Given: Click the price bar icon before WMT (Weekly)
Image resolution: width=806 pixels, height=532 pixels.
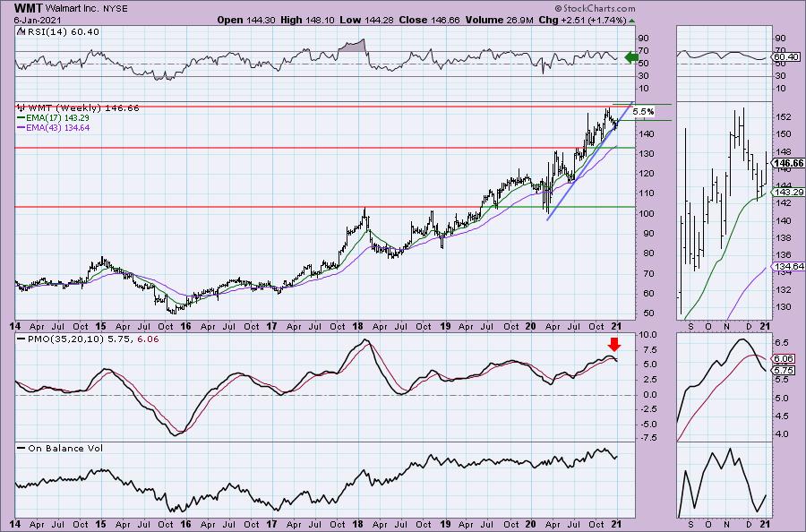Looking at the screenshot, I should point(21,108).
